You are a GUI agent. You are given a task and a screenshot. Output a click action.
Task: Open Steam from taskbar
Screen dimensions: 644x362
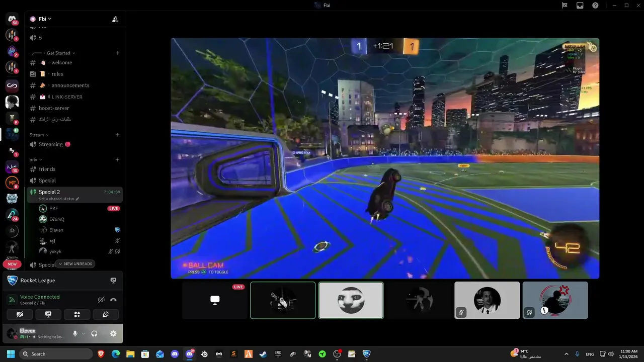(x=263, y=354)
